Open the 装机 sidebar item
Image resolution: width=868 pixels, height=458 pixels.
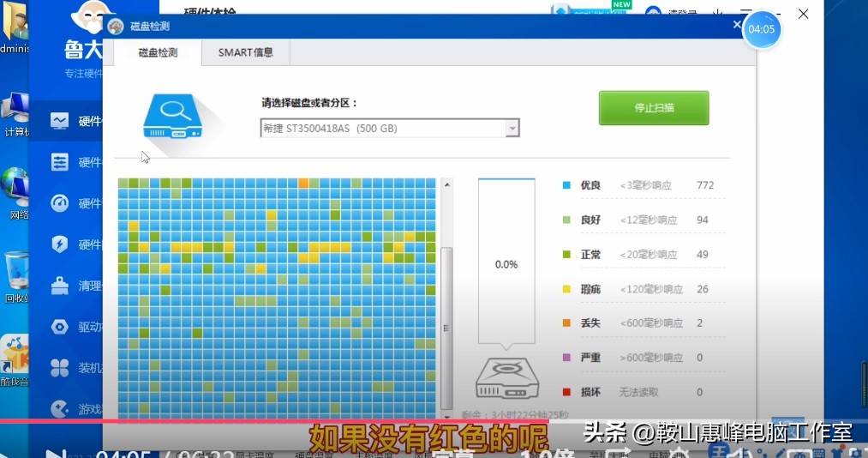click(66, 368)
